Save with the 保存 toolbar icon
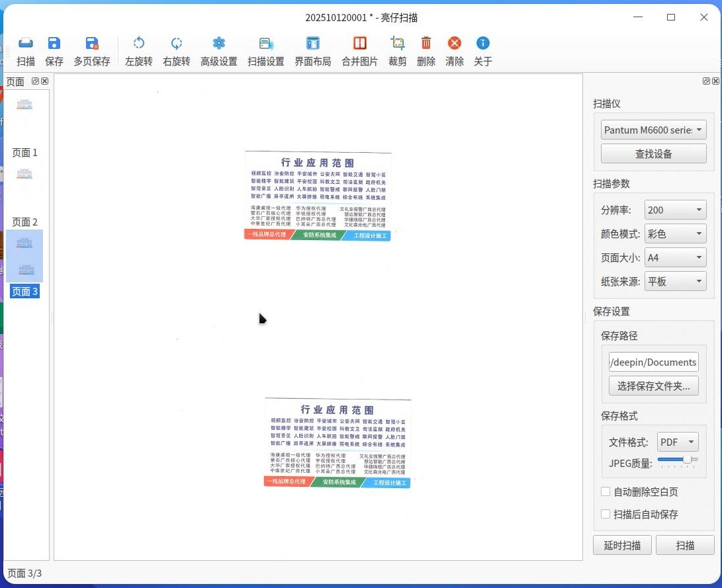The width and height of the screenshot is (722, 588). pos(54,51)
